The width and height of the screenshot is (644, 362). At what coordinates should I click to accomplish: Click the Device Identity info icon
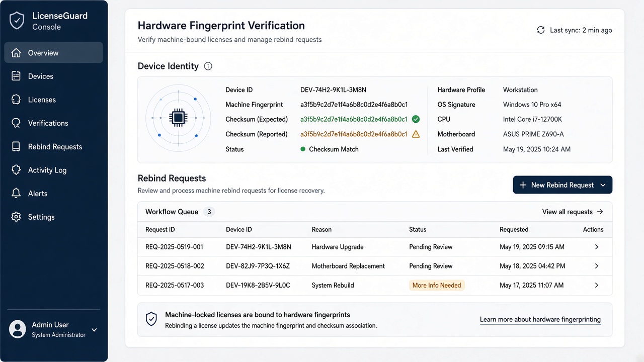coord(208,66)
